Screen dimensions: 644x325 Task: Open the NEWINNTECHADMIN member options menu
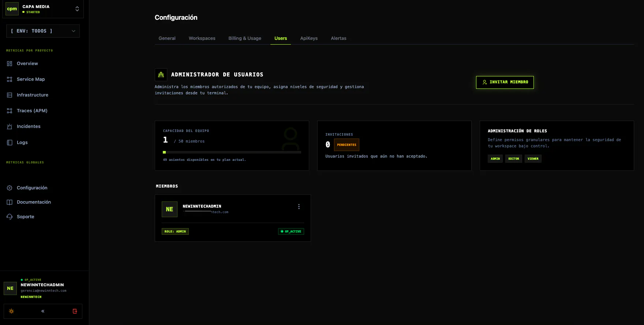299,207
